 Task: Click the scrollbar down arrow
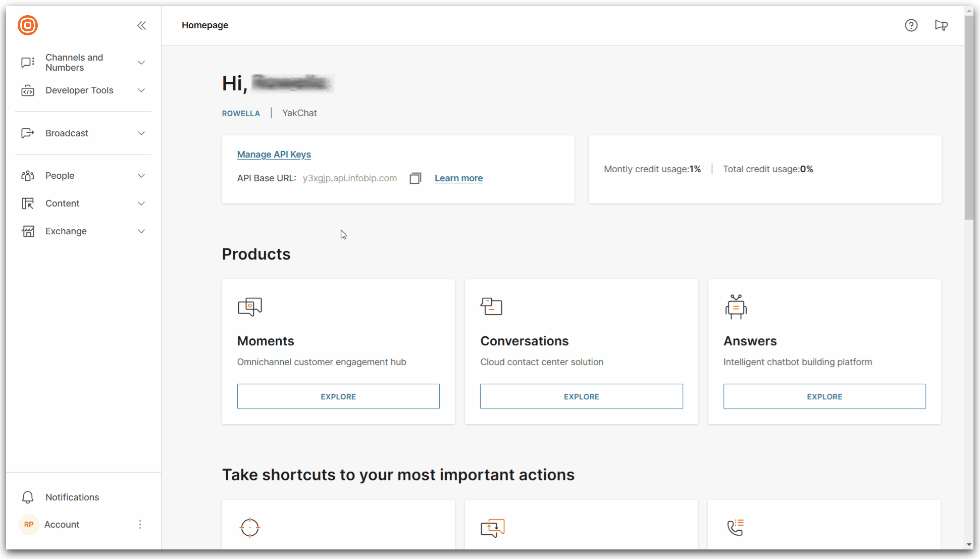(x=969, y=544)
